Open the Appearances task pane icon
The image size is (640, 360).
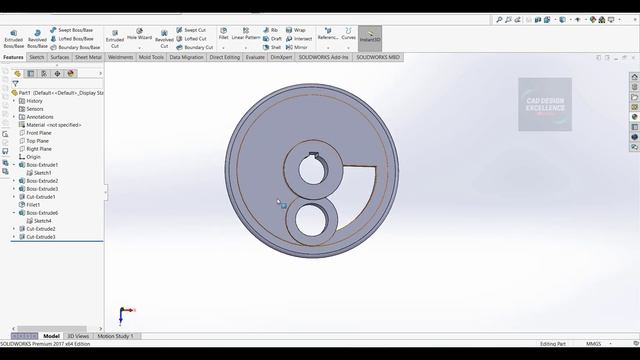pyautogui.click(x=634, y=117)
